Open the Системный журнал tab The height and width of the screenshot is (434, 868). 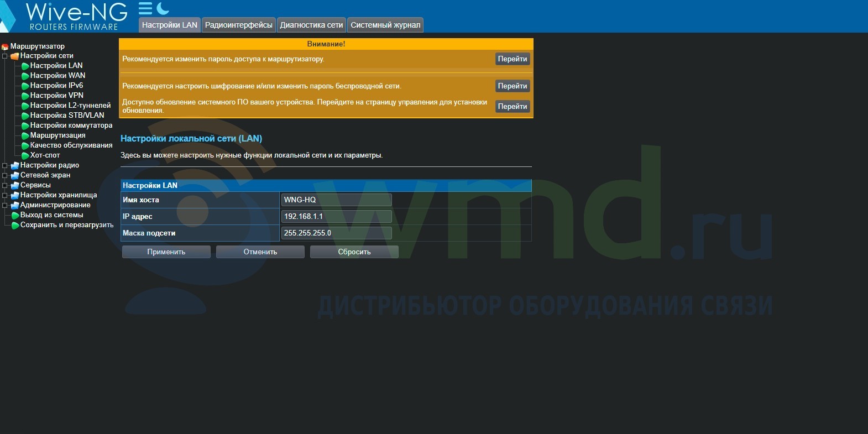[385, 25]
